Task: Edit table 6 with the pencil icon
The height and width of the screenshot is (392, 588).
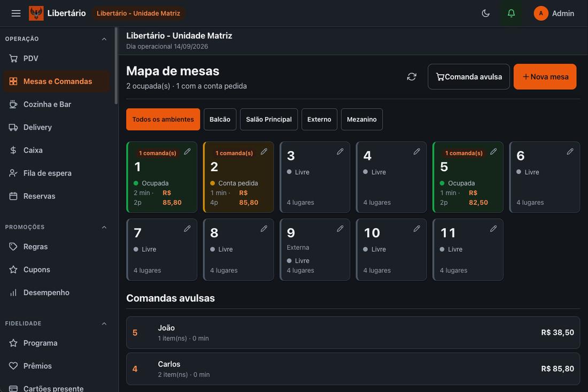Action: [x=570, y=151]
